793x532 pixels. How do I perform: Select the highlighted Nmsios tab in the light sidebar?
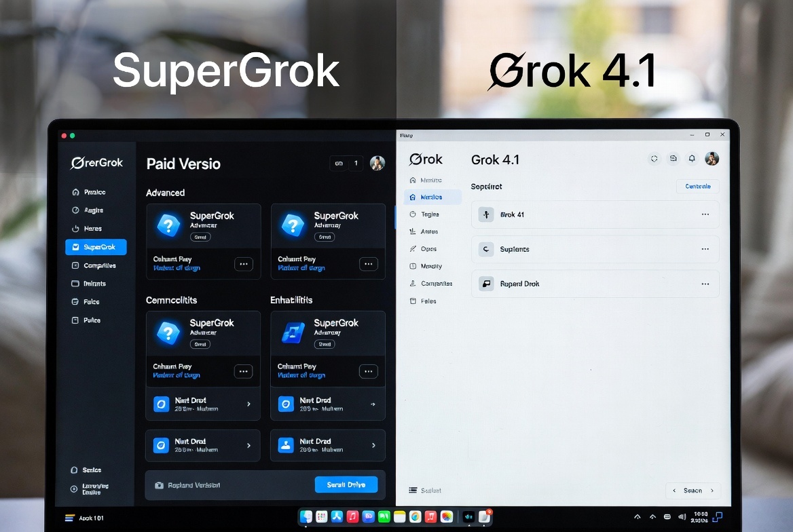point(432,197)
